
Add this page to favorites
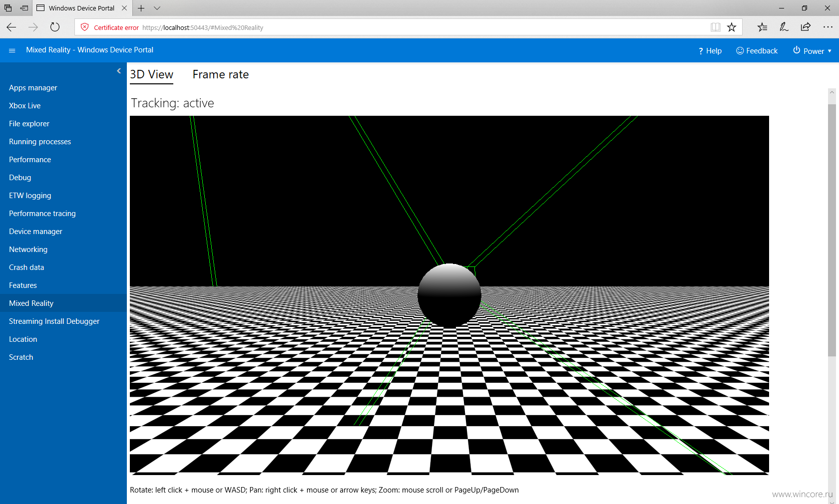pyautogui.click(x=732, y=27)
